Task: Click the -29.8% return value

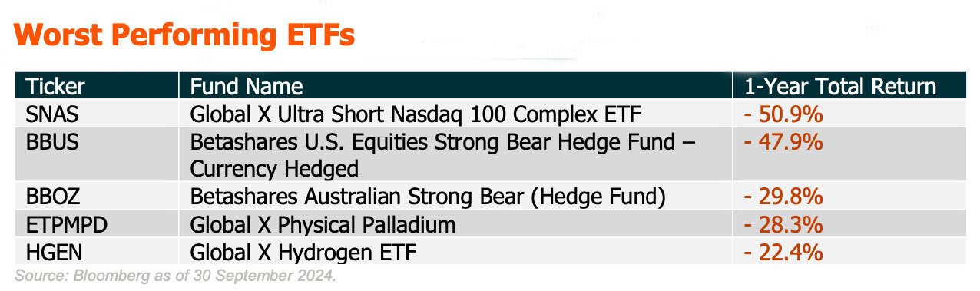Action: click(x=783, y=197)
